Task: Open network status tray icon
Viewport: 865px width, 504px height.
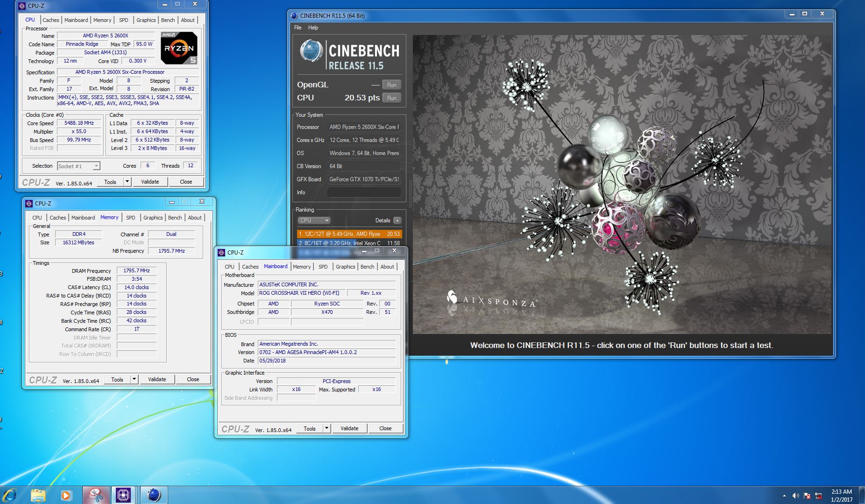Action: (x=818, y=496)
